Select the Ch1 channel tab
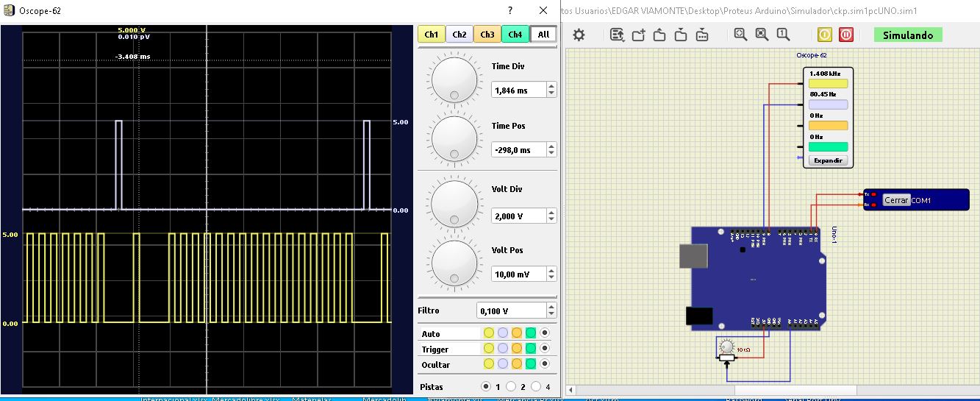 (x=431, y=35)
